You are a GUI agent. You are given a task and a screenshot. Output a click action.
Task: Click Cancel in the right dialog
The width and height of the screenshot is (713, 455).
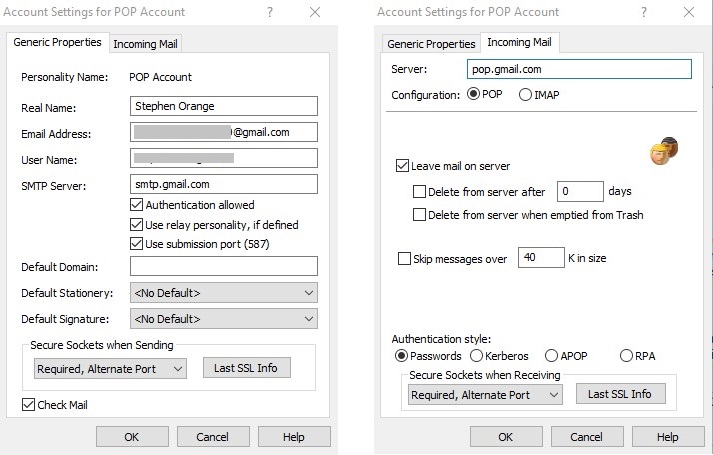(587, 437)
